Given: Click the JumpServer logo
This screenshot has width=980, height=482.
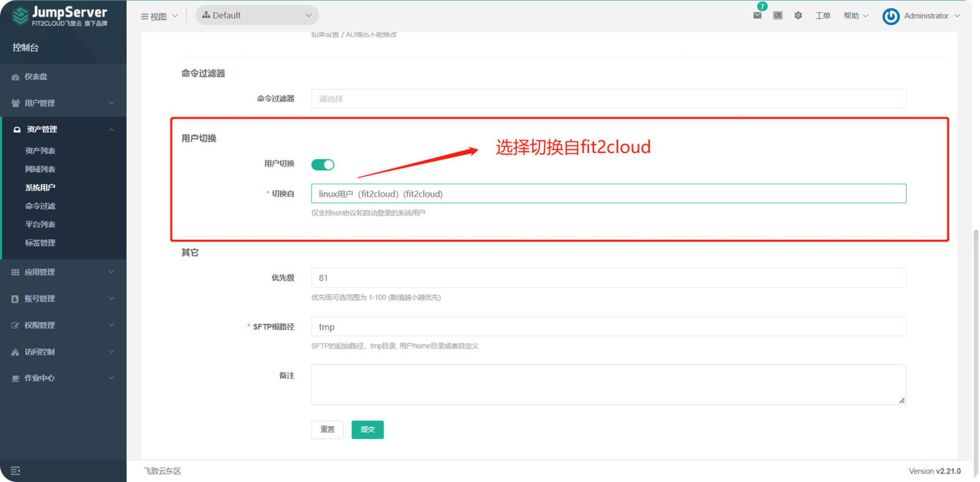Looking at the screenshot, I should (x=59, y=16).
